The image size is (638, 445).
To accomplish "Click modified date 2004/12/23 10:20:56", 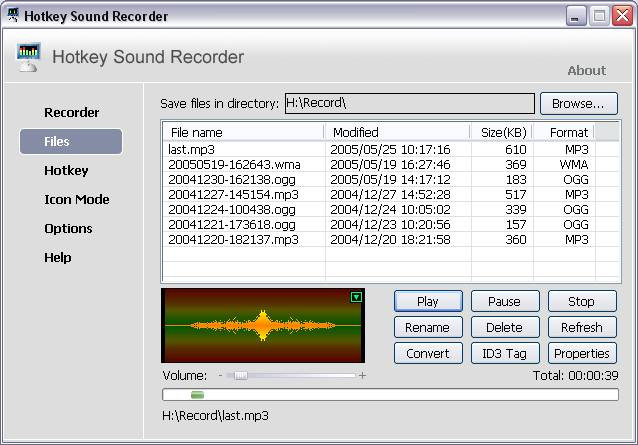I will point(390,225).
